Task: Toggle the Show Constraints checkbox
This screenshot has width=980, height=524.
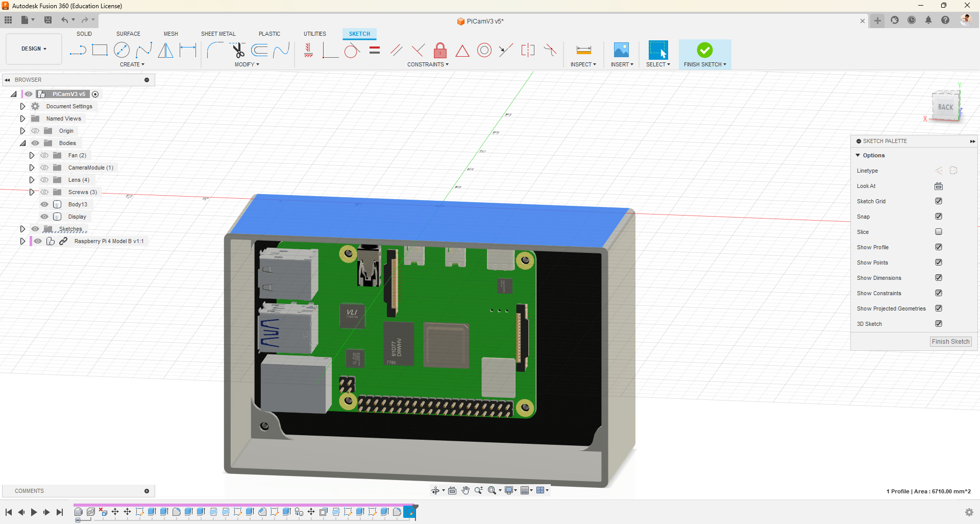Action: click(939, 293)
